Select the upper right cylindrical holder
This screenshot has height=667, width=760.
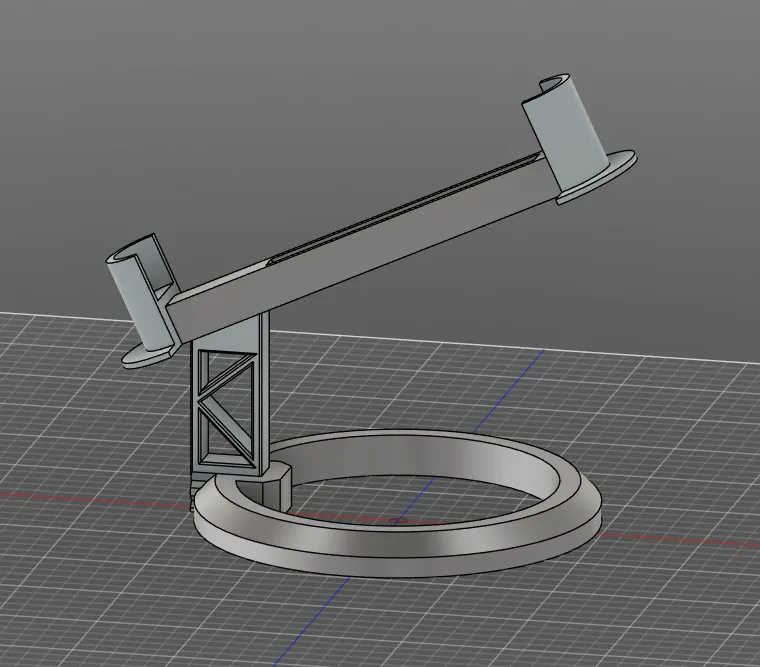click(x=566, y=133)
